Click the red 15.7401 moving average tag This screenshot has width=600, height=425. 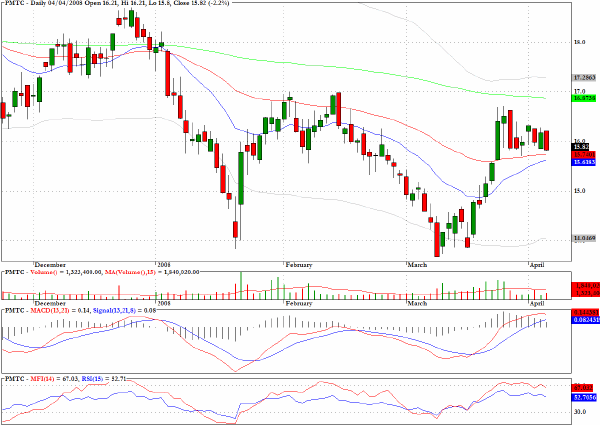click(x=584, y=155)
